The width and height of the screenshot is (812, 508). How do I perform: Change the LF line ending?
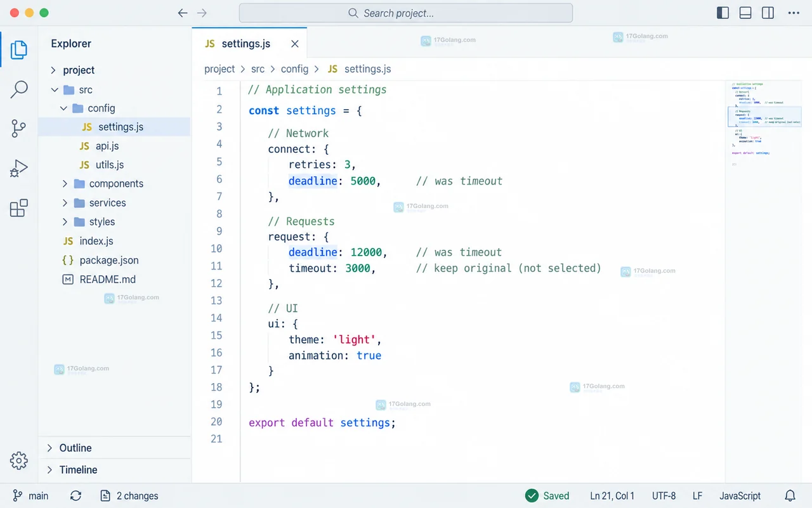click(697, 496)
